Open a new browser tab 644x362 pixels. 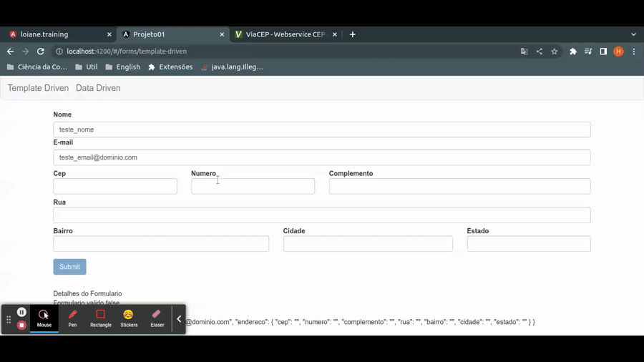tap(352, 34)
